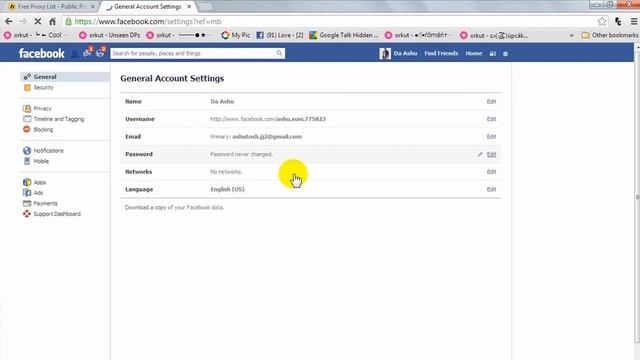Screen dimensions: 640x360
Task: Expand bookmarks overflow chevron
Action: [571, 36]
